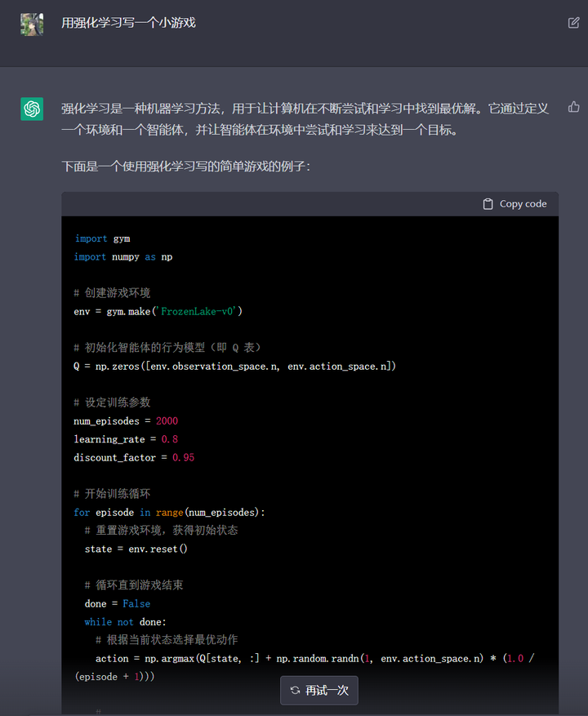The height and width of the screenshot is (716, 588).
Task: Click the 'state = env.reset()' line
Action: pos(136,549)
